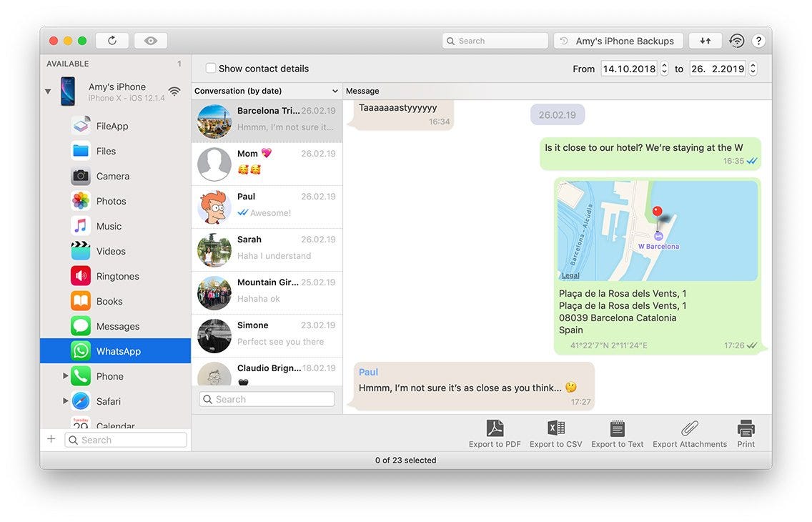The image size is (812, 522).
Task: Edit the To date field 26.2.2019
Action: [x=718, y=69]
